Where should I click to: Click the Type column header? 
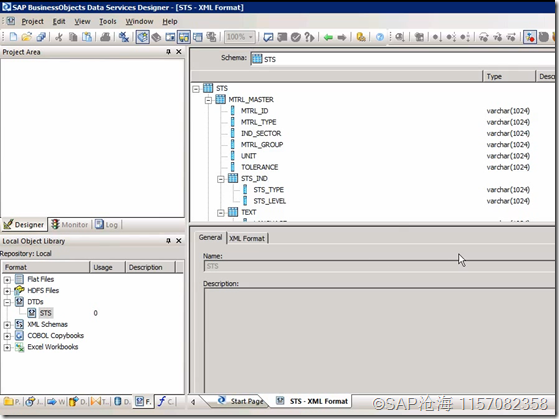509,76
